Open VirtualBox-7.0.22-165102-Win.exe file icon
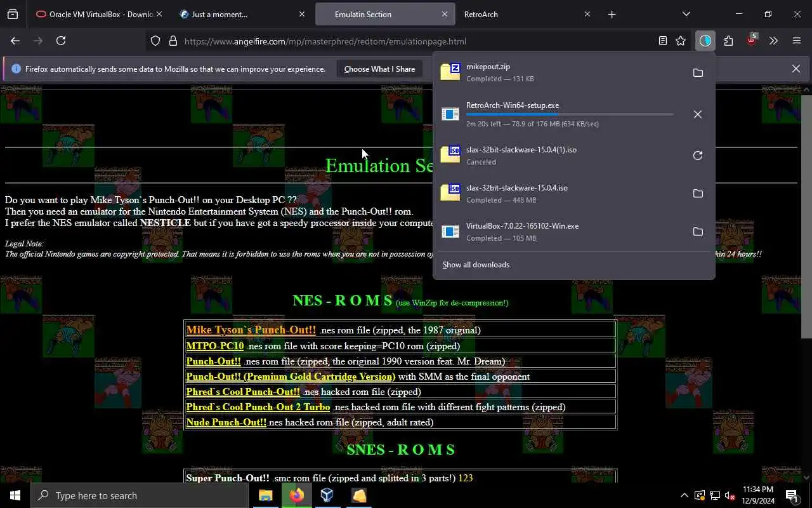The width and height of the screenshot is (812, 508). pos(450,232)
